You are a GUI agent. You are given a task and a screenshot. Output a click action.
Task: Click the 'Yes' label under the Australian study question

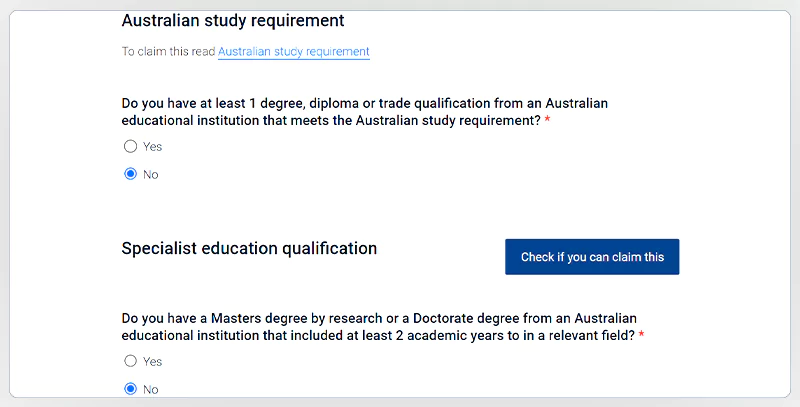point(152,146)
